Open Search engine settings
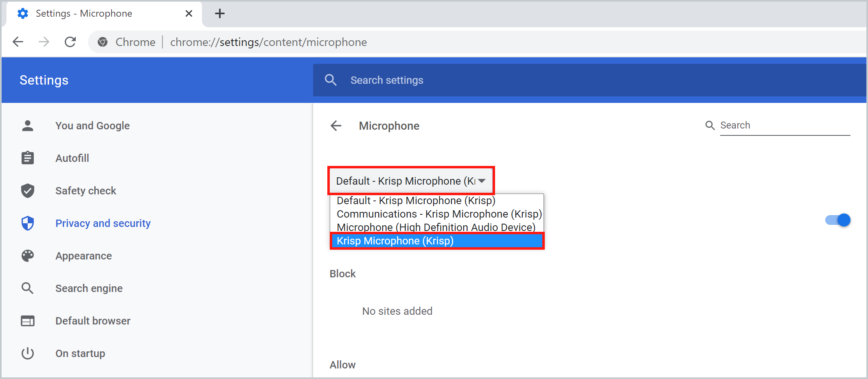The width and height of the screenshot is (868, 379). coord(89,288)
